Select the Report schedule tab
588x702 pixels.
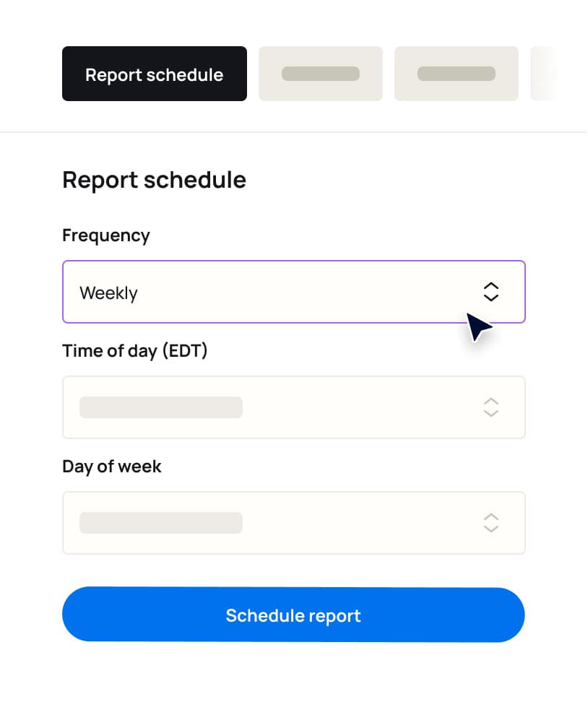coord(154,73)
